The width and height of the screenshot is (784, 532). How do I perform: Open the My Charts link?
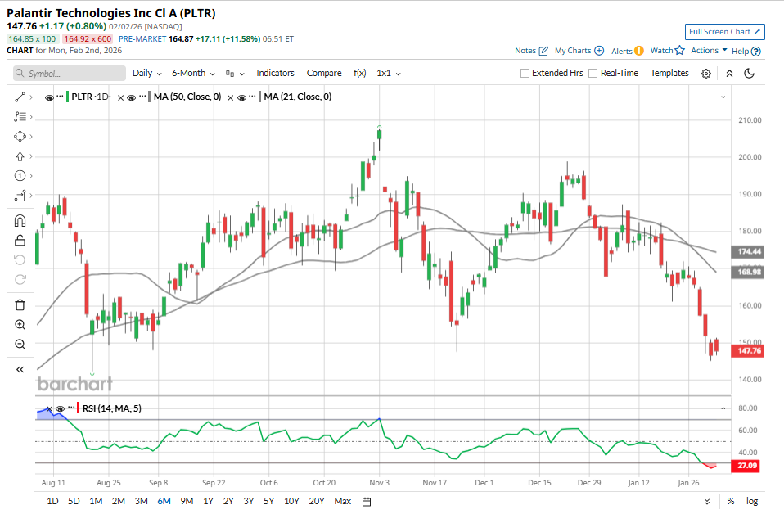pyautogui.click(x=579, y=51)
